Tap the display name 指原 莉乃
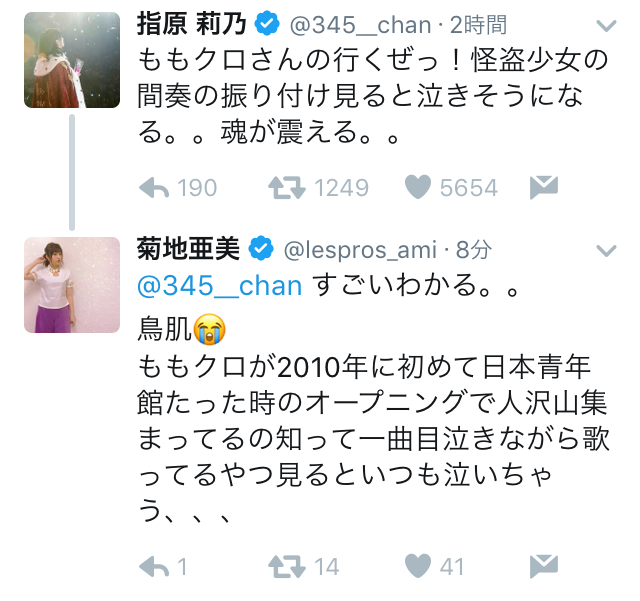Screen dimensions: 640x602 pos(191,24)
